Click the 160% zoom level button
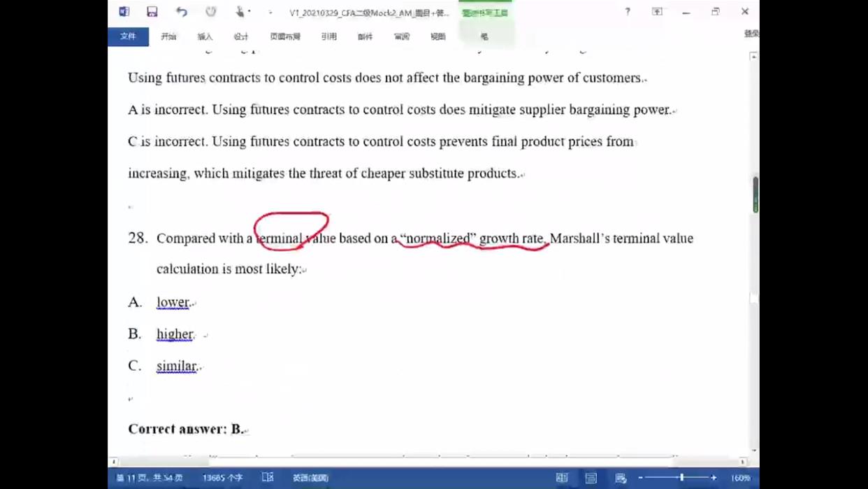Viewport: 868px width, 489px height. [740, 478]
